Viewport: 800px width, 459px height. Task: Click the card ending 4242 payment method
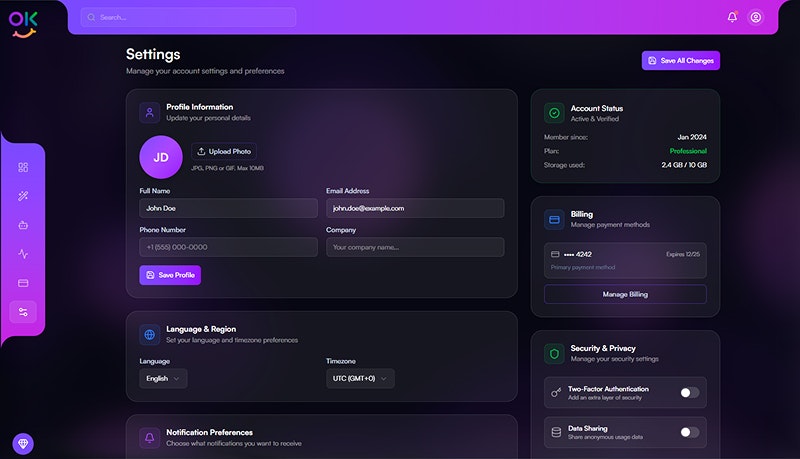625,260
